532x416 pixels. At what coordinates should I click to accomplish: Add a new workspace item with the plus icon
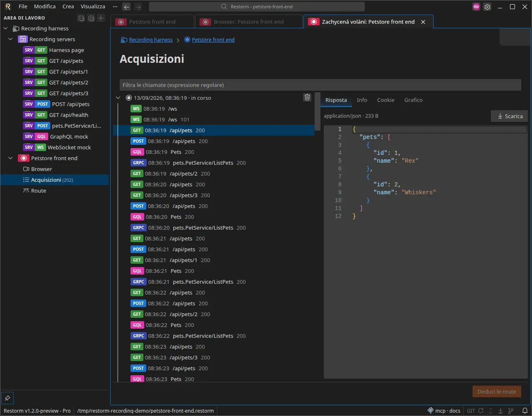click(x=101, y=18)
